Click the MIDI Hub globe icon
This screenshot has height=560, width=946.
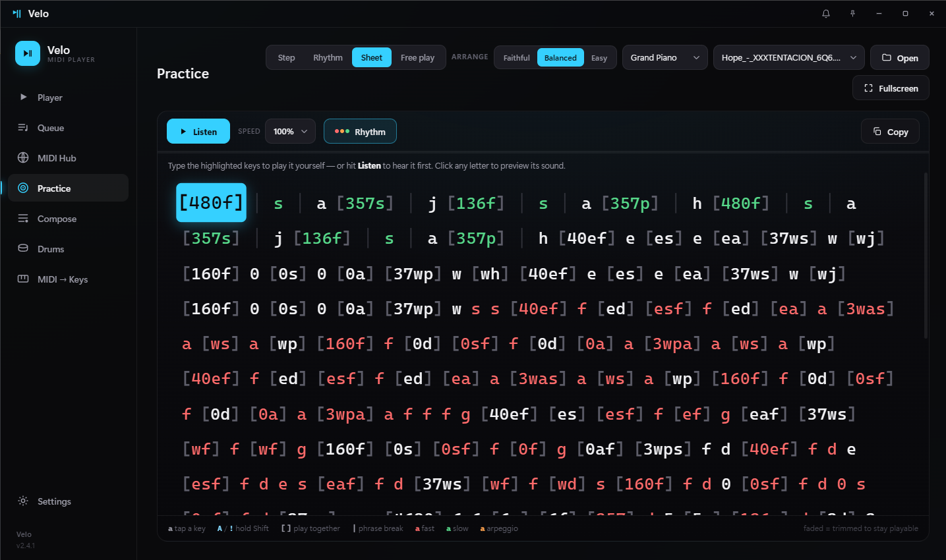[x=23, y=157]
